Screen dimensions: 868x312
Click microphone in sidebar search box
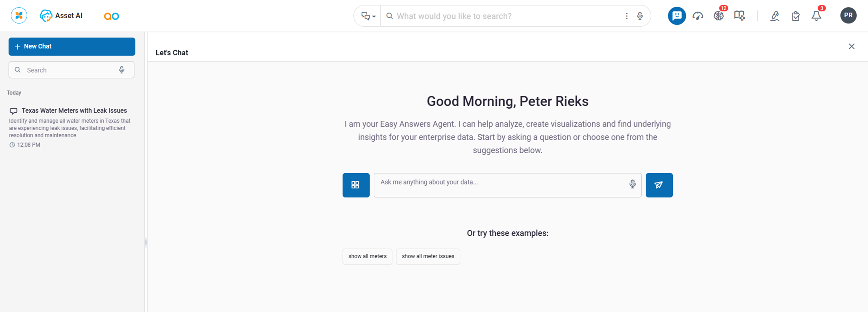coord(122,70)
